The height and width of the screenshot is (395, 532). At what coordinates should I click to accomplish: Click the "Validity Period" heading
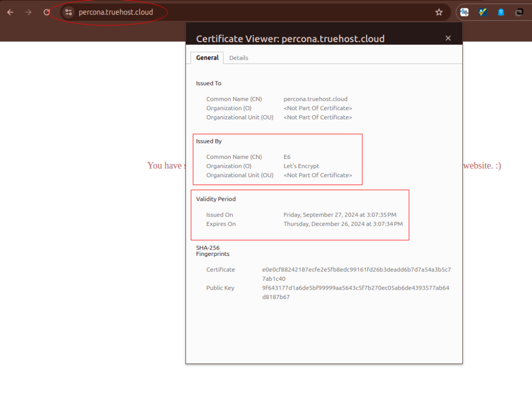coord(216,199)
